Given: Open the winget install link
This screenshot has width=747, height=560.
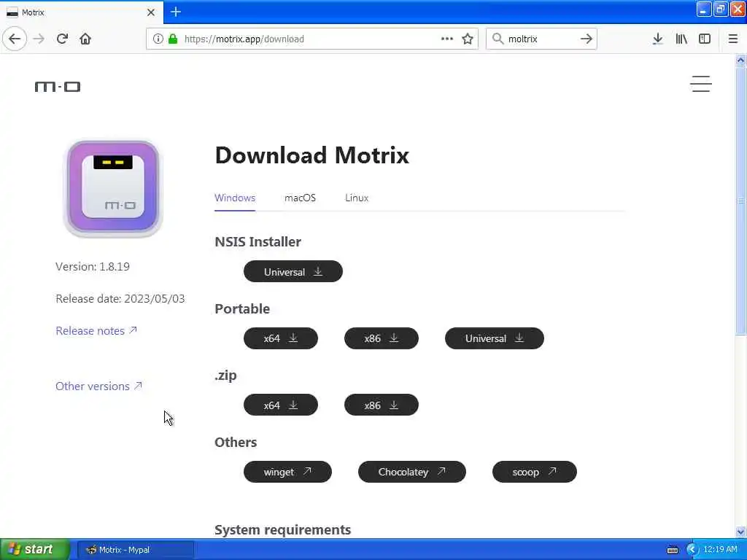Looking at the screenshot, I should [x=287, y=472].
